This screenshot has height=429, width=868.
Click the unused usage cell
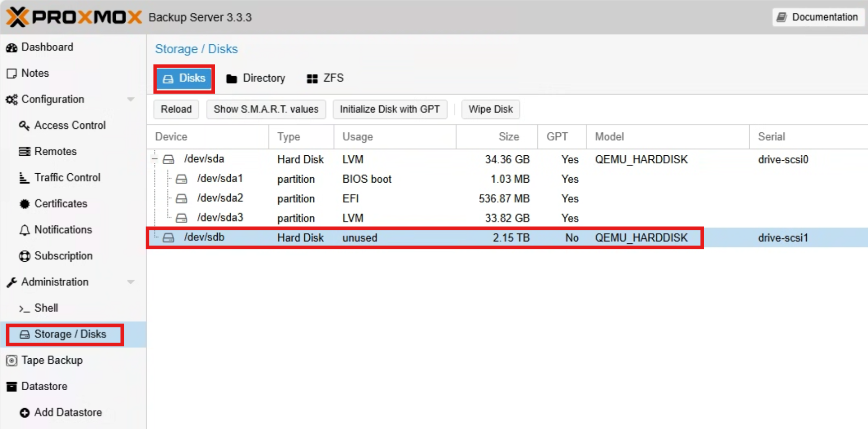(360, 238)
